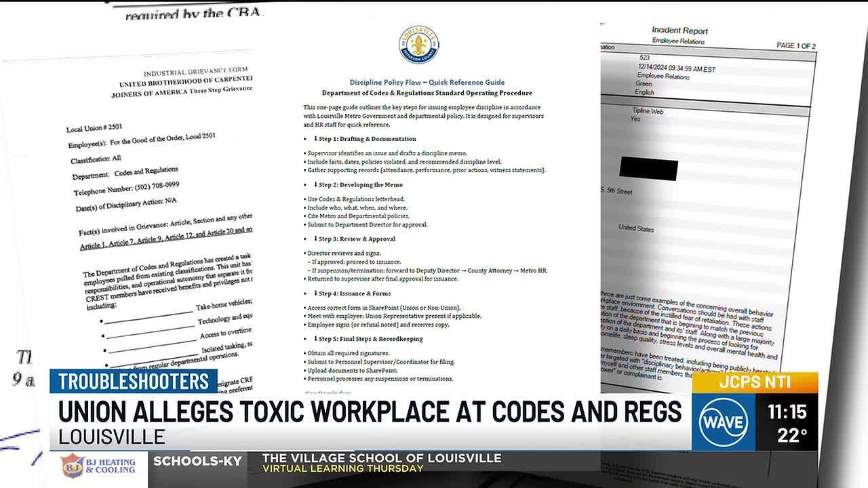Click 'THE VILLAGE SCHOOL OF LOUISVILLE' ticker text

pos(382,458)
